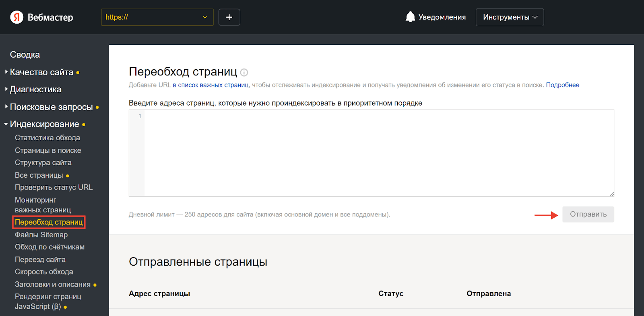Click the Отправить button

tap(588, 214)
